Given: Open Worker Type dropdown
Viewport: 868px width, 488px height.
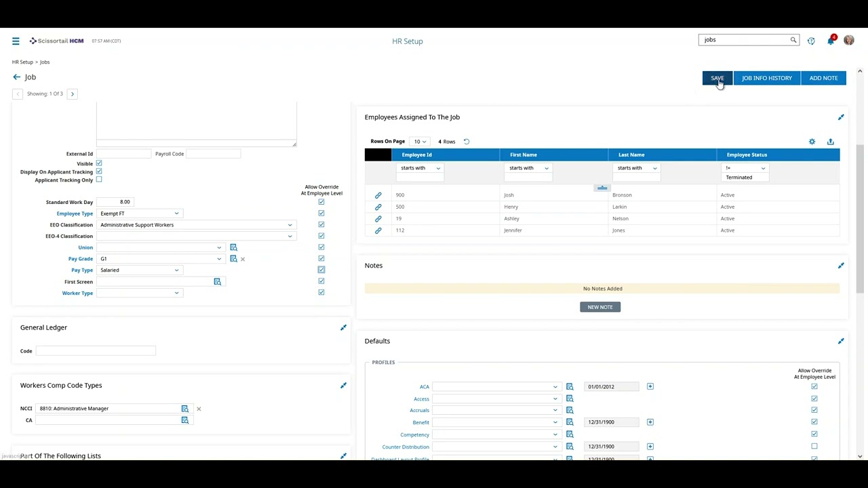Looking at the screenshot, I should [139, 293].
